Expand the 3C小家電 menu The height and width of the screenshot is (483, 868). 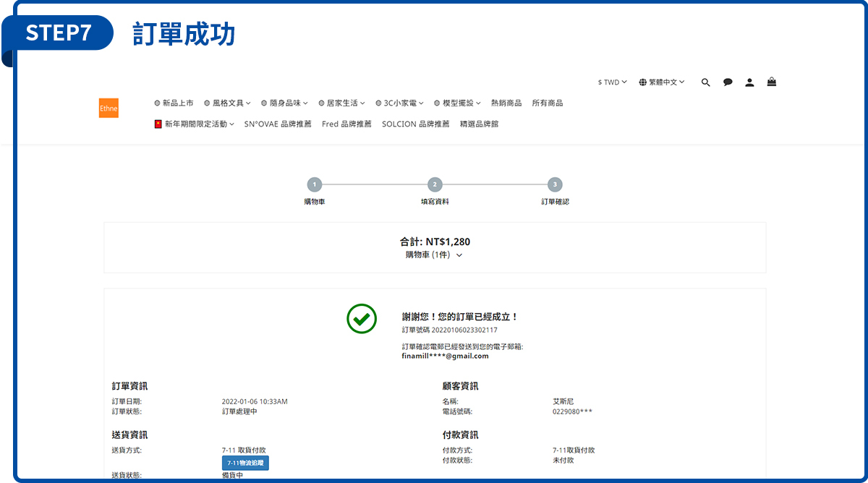coord(399,103)
